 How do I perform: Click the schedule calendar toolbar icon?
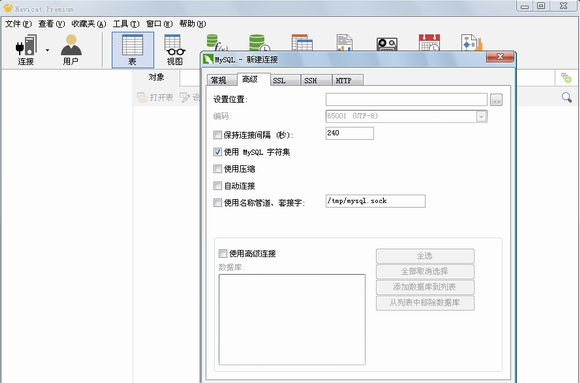coord(429,43)
